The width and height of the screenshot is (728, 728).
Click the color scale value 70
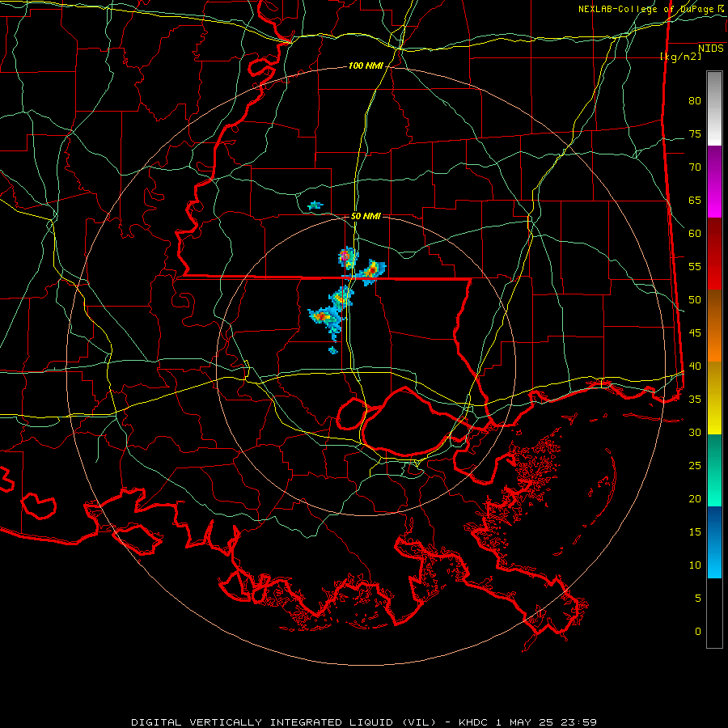point(695,167)
